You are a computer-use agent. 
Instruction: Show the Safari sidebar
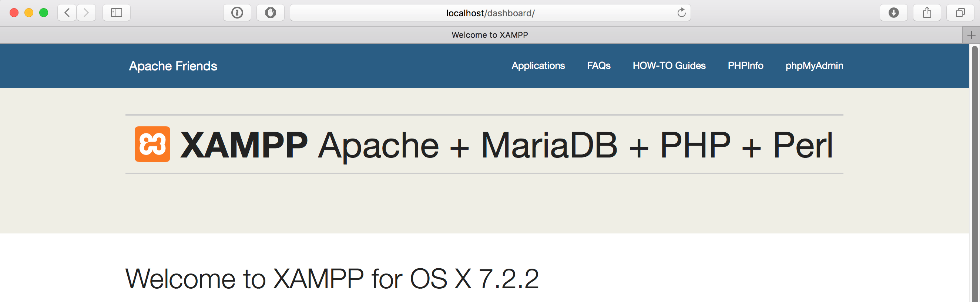click(117, 13)
